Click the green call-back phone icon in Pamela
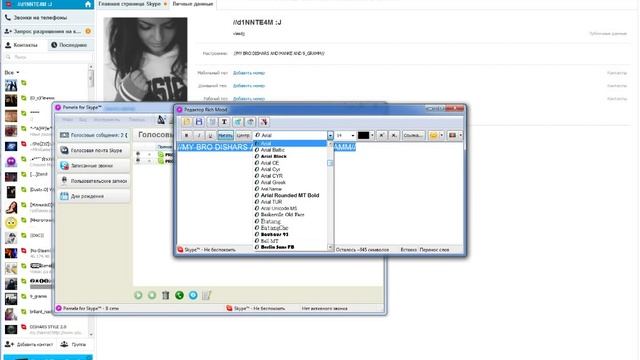 click(179, 295)
